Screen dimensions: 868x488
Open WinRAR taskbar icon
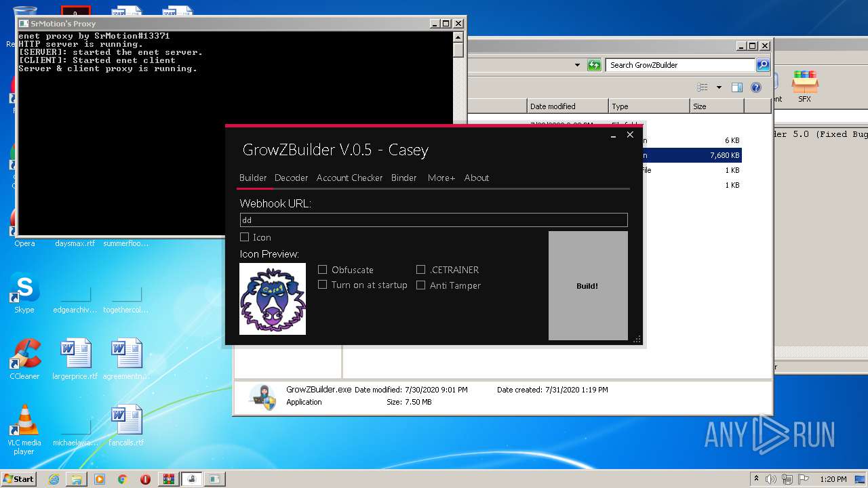coord(168,479)
